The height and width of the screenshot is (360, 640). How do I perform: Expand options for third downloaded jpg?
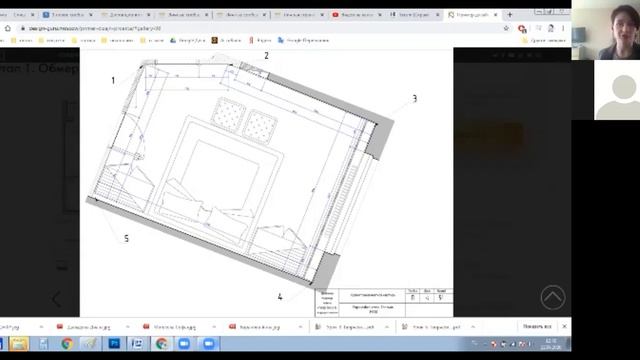[x=214, y=327]
